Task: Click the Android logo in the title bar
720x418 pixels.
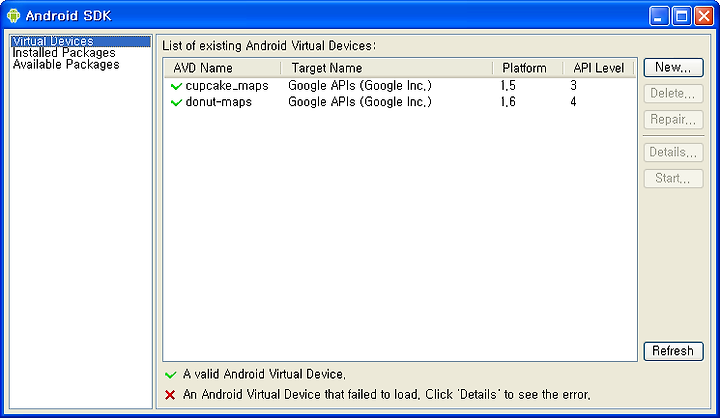Action: pyautogui.click(x=14, y=16)
